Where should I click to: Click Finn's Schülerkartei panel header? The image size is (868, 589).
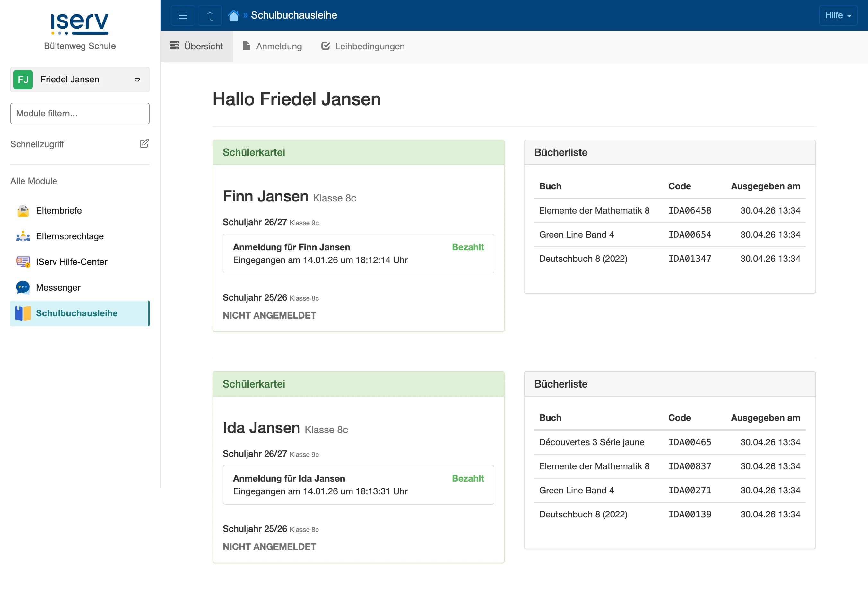click(x=358, y=152)
